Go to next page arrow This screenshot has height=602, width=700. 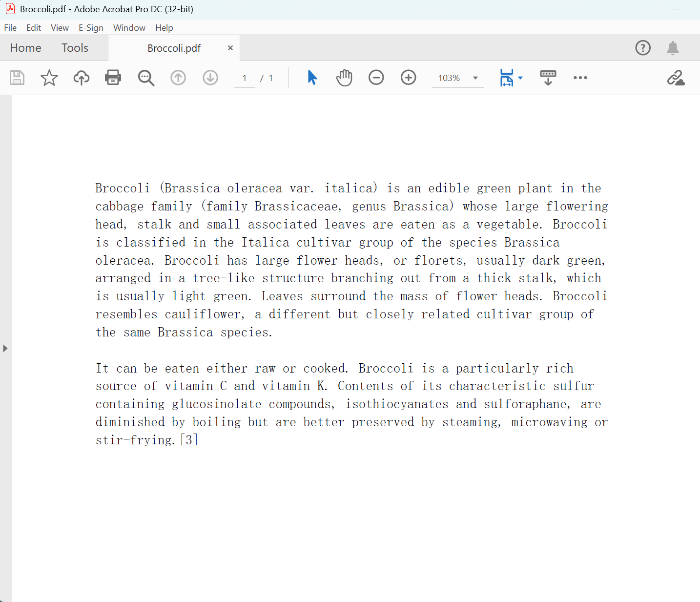[x=210, y=78]
